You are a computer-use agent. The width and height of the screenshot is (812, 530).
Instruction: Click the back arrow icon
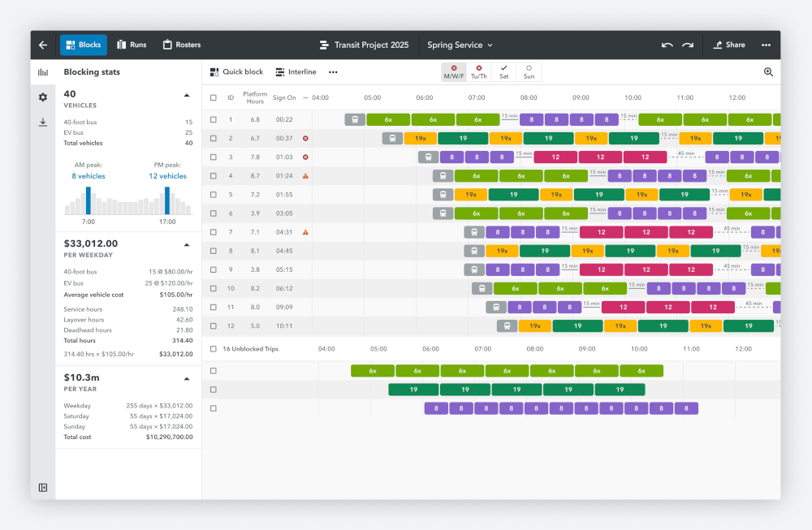(x=43, y=45)
